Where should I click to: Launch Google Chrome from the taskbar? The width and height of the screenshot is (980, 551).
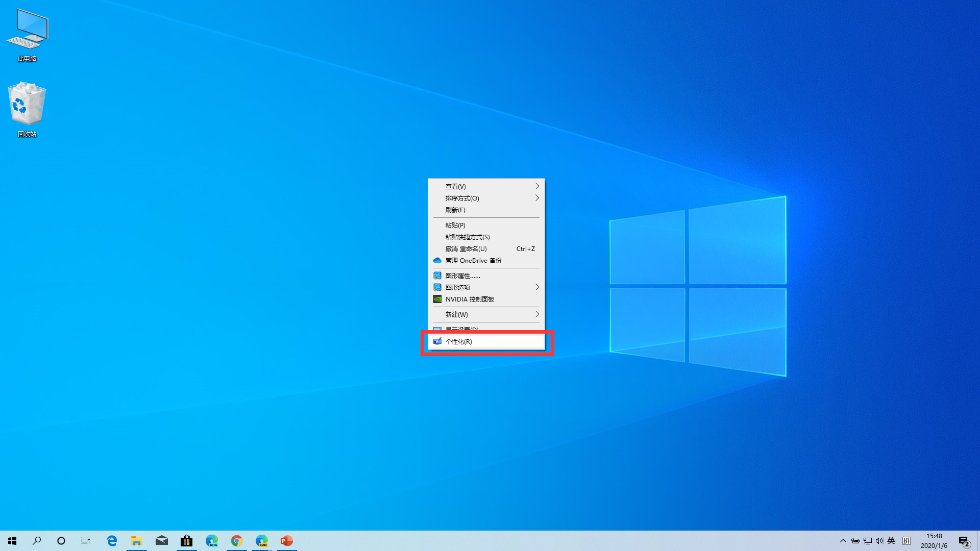click(236, 541)
